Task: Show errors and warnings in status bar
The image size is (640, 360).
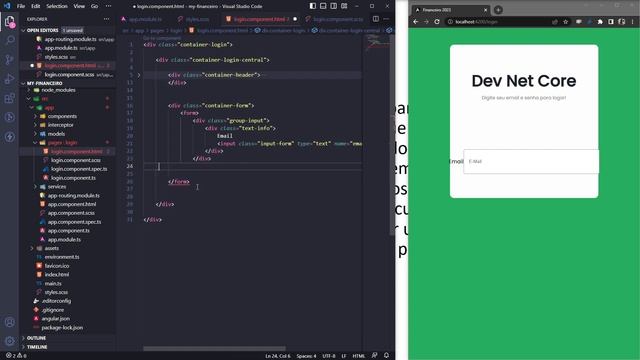Action: tap(16, 356)
